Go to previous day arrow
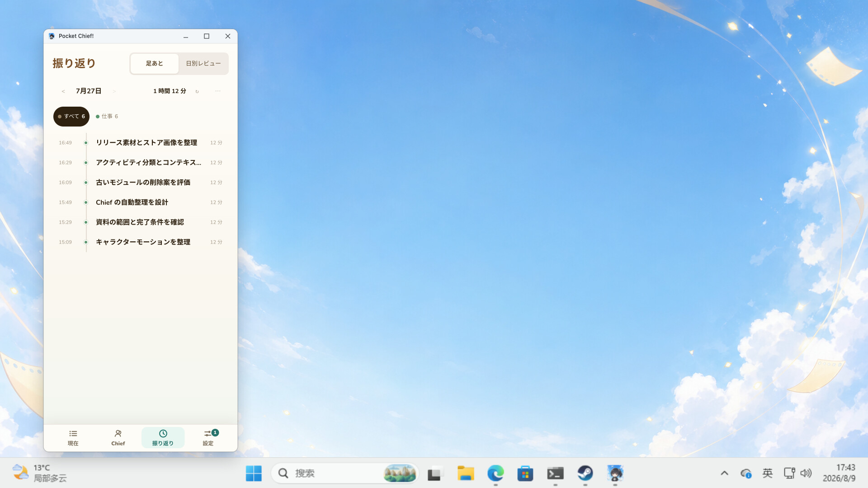868x488 pixels. tap(63, 91)
